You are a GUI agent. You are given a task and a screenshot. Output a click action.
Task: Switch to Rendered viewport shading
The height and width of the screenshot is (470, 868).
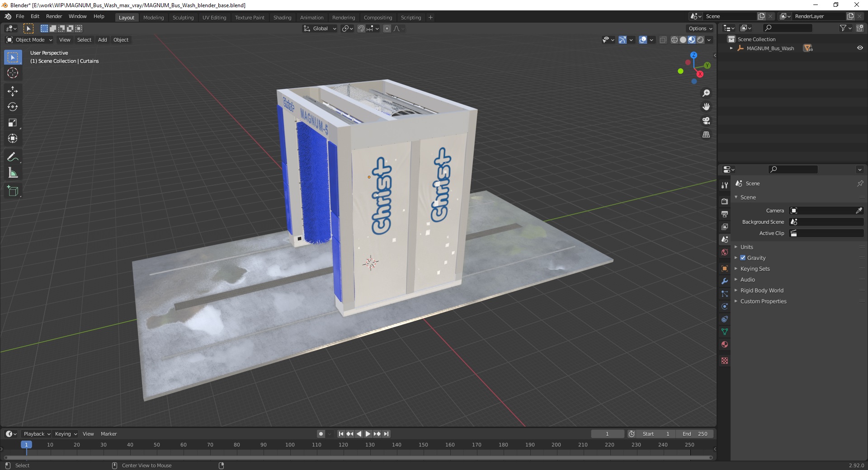(700, 40)
